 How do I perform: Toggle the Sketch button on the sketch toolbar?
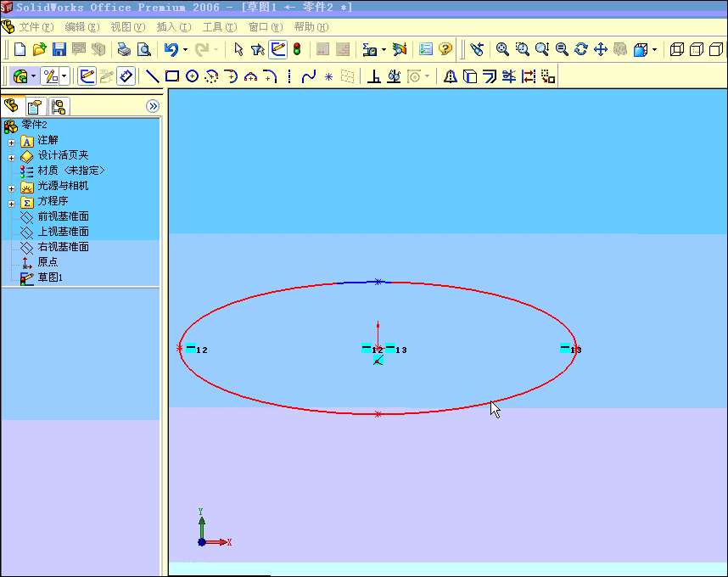(87, 76)
